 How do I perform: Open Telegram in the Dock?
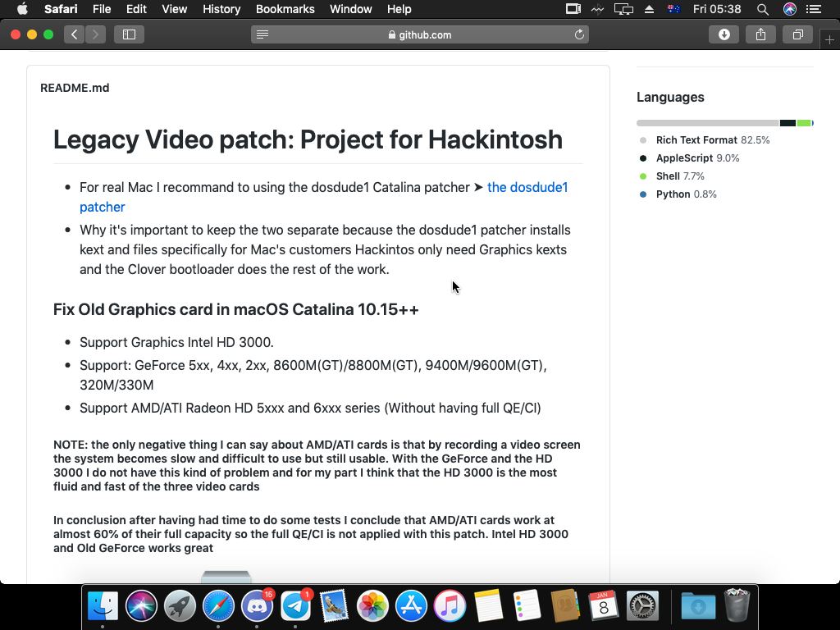click(295, 606)
